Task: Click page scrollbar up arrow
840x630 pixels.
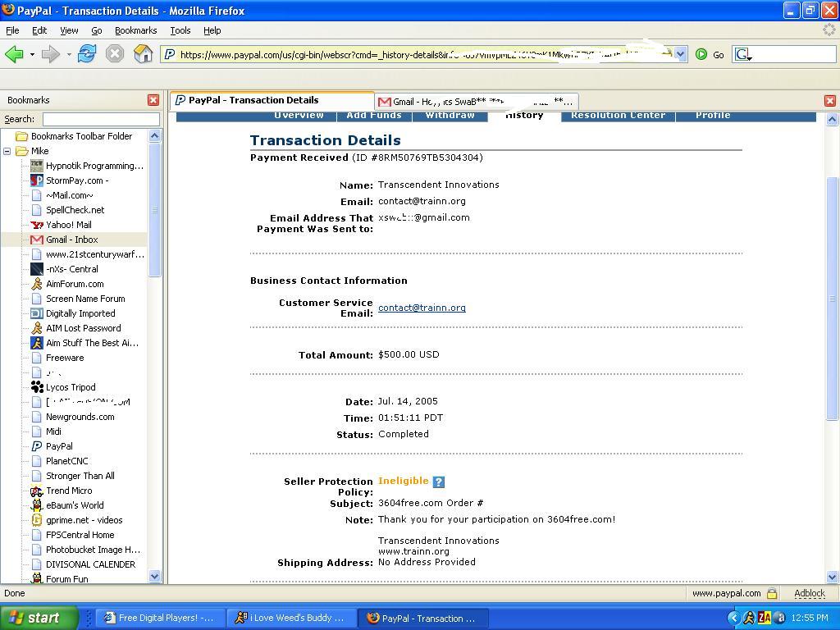Action: point(832,120)
